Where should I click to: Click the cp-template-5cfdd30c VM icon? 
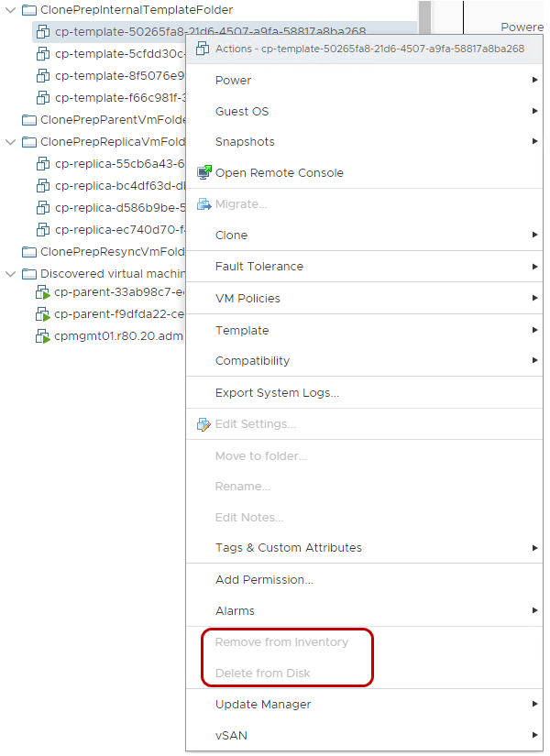point(42,53)
